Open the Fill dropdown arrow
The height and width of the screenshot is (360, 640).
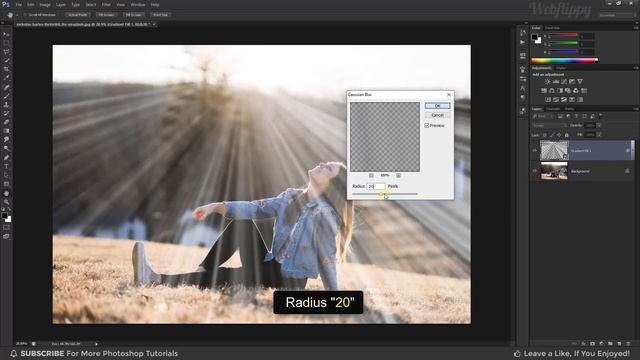(x=599, y=135)
